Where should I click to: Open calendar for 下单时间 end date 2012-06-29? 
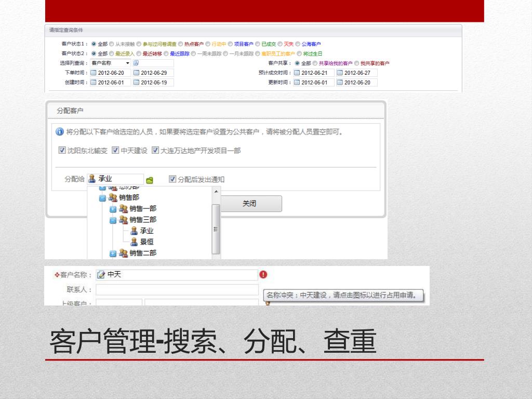point(137,73)
